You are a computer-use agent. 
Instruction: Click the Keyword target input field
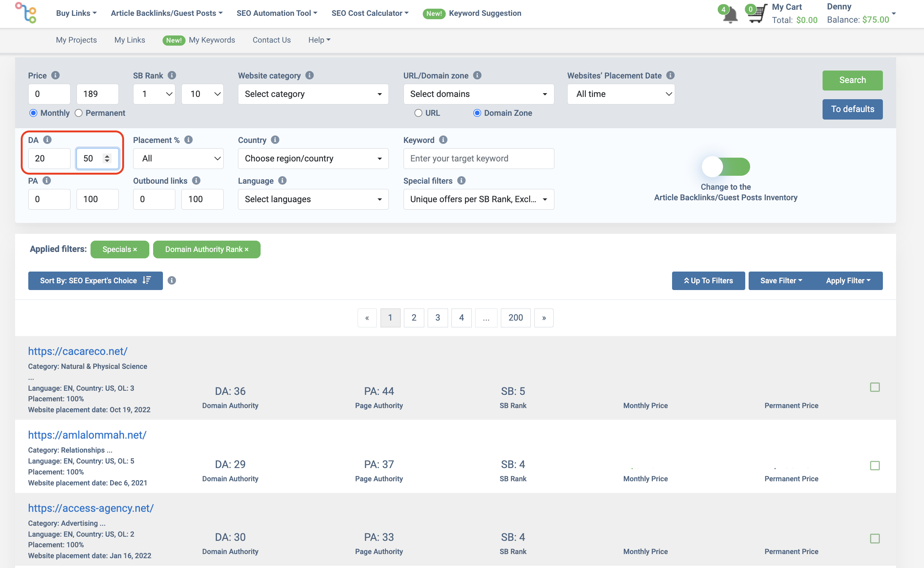pyautogui.click(x=479, y=158)
